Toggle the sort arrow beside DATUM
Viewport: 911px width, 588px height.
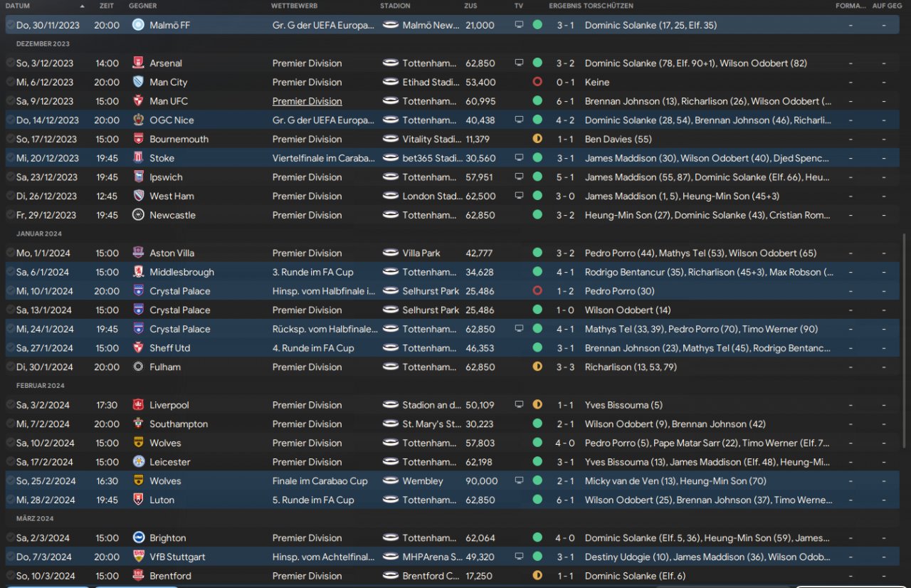pos(82,6)
